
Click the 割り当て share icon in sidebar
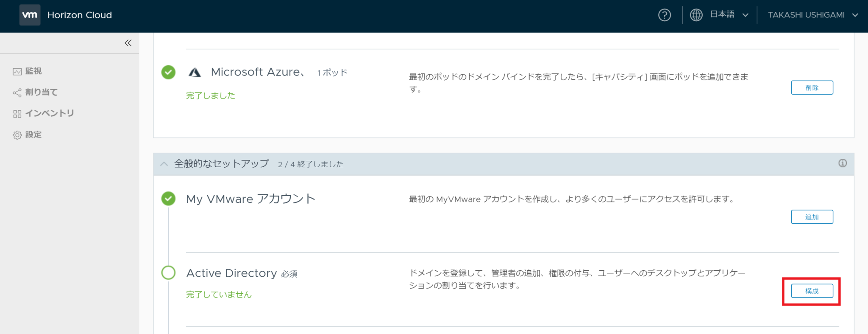point(17,93)
